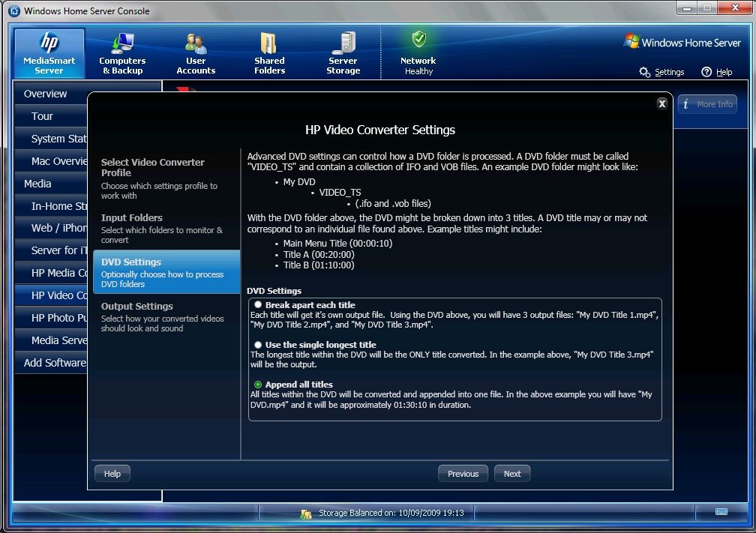This screenshot has width=756, height=533.
Task: Click the dialog Help button
Action: tap(112, 474)
